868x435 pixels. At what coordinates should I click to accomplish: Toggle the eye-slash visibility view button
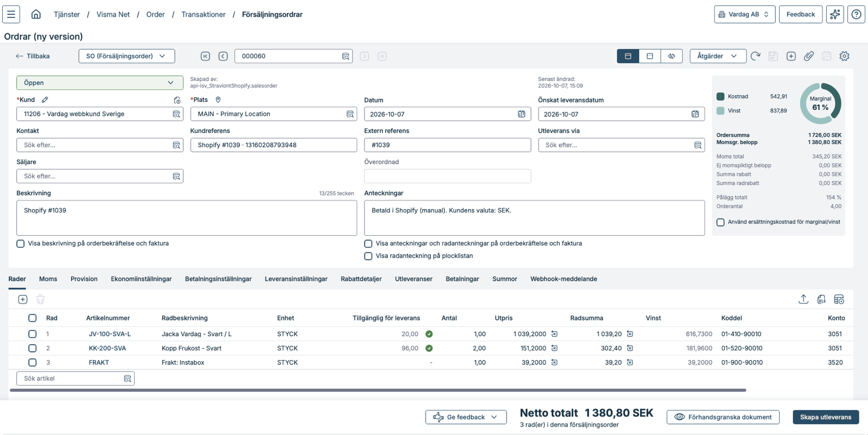point(672,56)
